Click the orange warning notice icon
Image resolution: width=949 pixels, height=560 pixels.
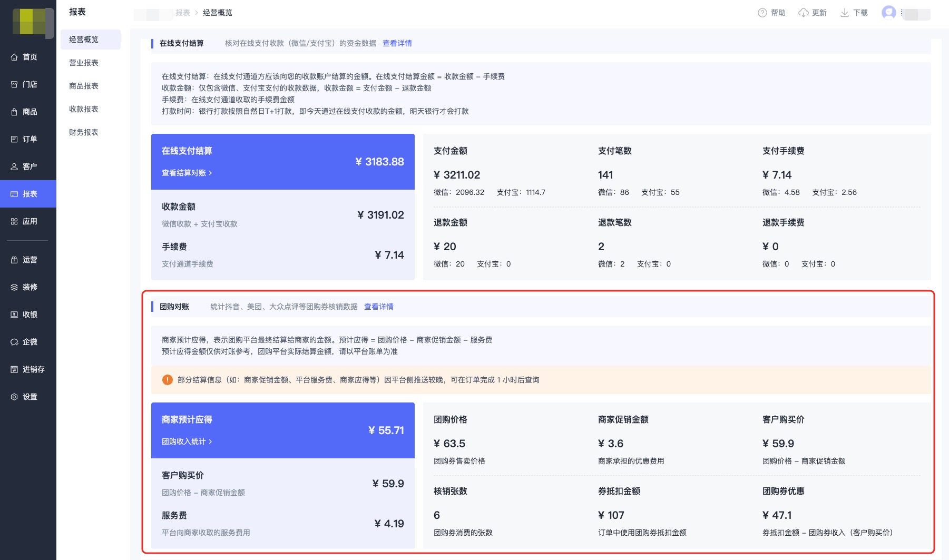coord(167,380)
